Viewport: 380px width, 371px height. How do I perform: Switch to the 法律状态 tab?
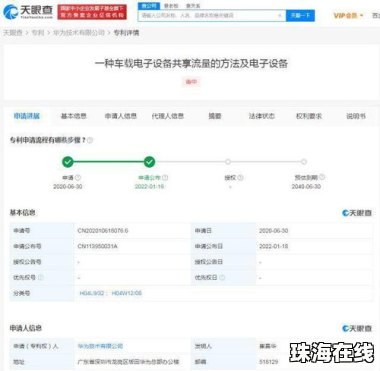(262, 116)
